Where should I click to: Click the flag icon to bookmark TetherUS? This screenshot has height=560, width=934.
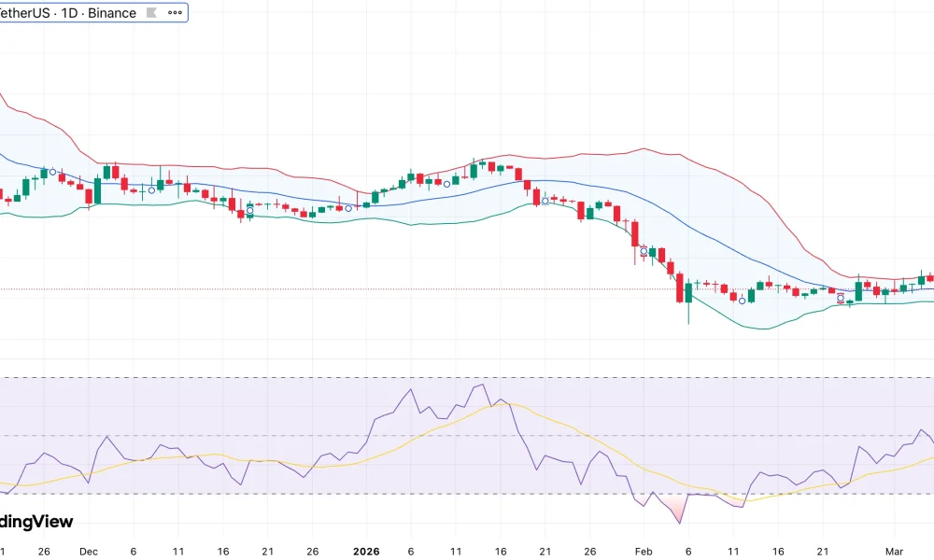(x=151, y=12)
